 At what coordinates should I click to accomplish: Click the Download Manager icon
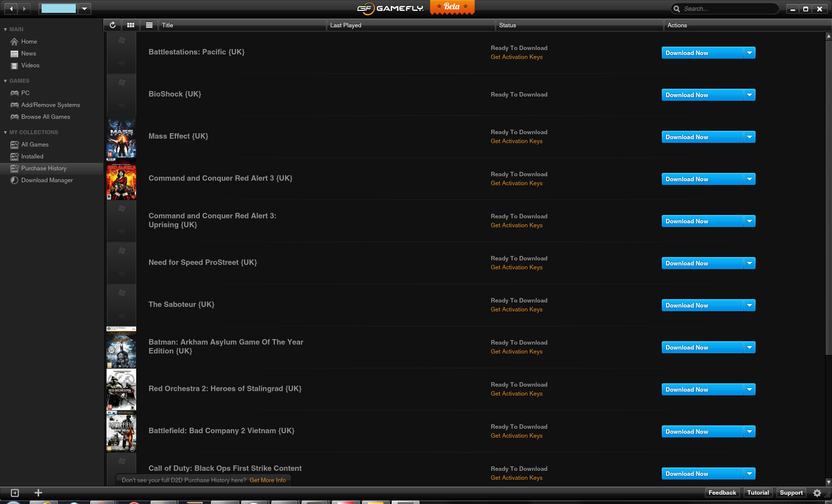pyautogui.click(x=14, y=180)
